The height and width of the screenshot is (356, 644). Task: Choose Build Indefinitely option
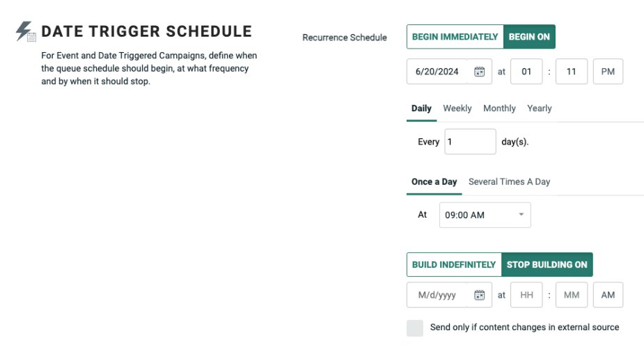click(x=454, y=264)
